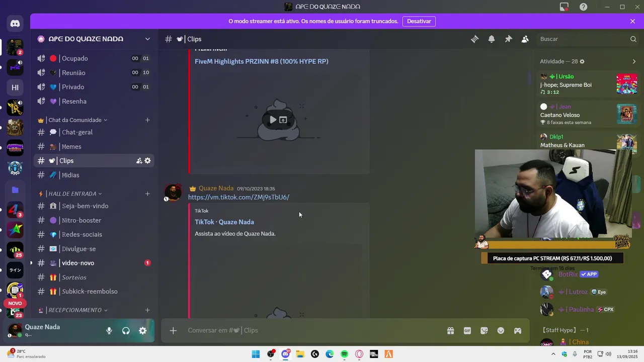Image resolution: width=644 pixels, height=362 pixels.
Task: Open Chat-geral channel
Action: (94, 132)
